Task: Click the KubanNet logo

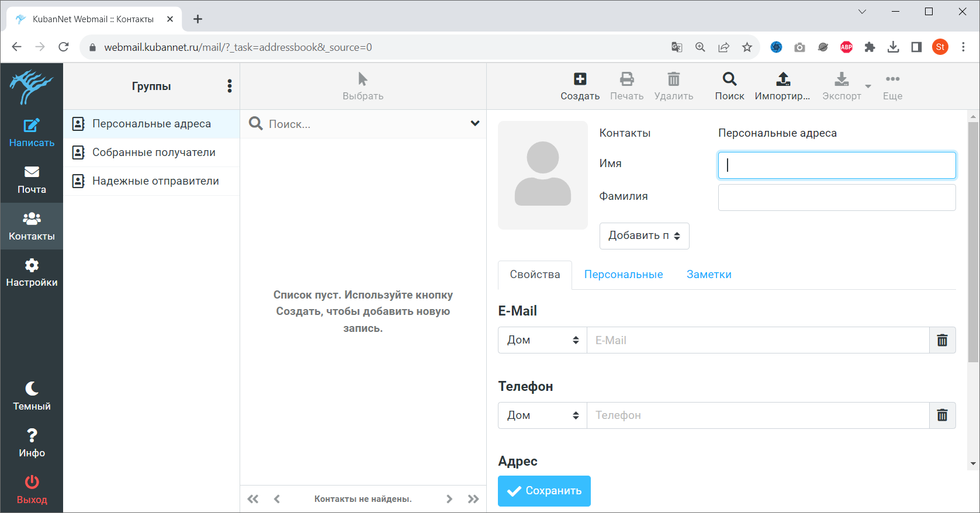Action: (32, 87)
